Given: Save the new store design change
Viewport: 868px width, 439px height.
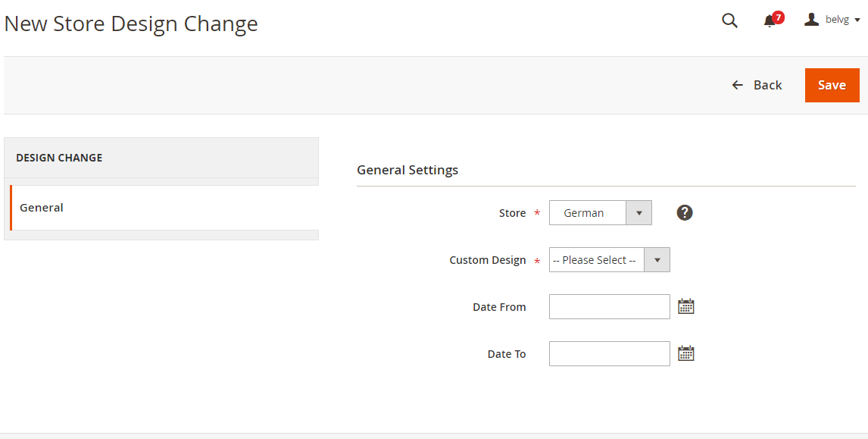Looking at the screenshot, I should click(832, 85).
